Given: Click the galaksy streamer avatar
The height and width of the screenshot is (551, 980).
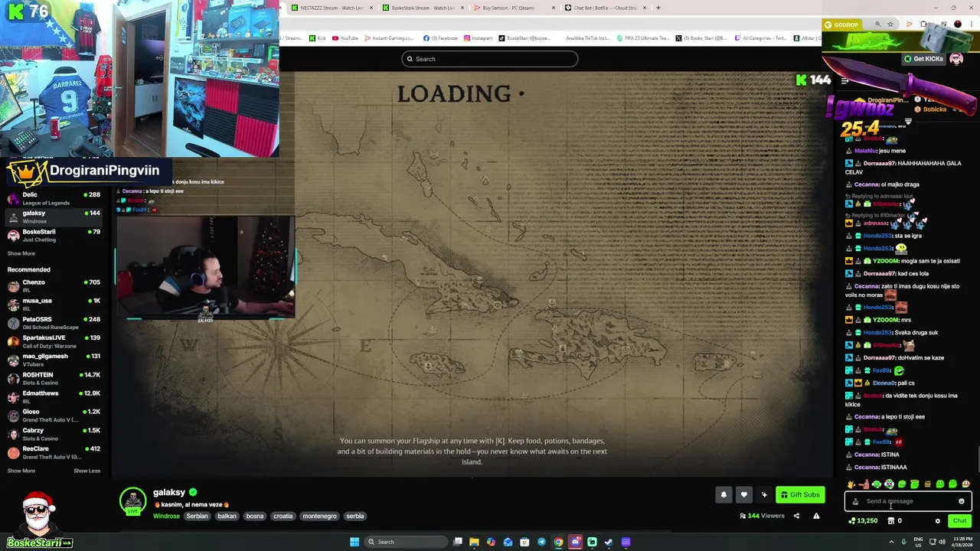Looking at the screenshot, I should coord(132,500).
